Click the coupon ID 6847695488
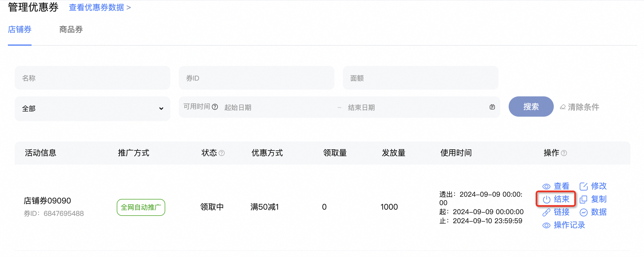Viewport: 644px width, 257px height. (x=64, y=214)
